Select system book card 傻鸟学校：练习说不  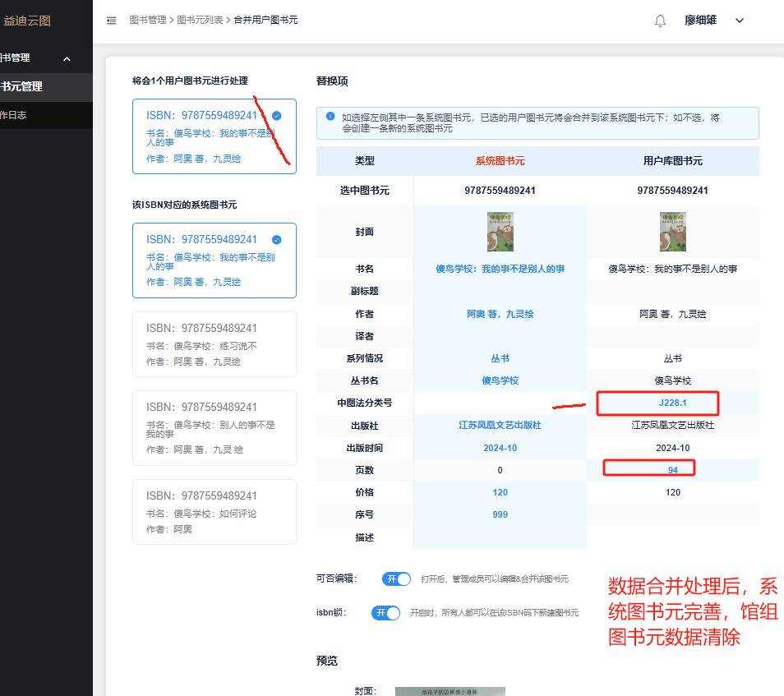click(214, 344)
